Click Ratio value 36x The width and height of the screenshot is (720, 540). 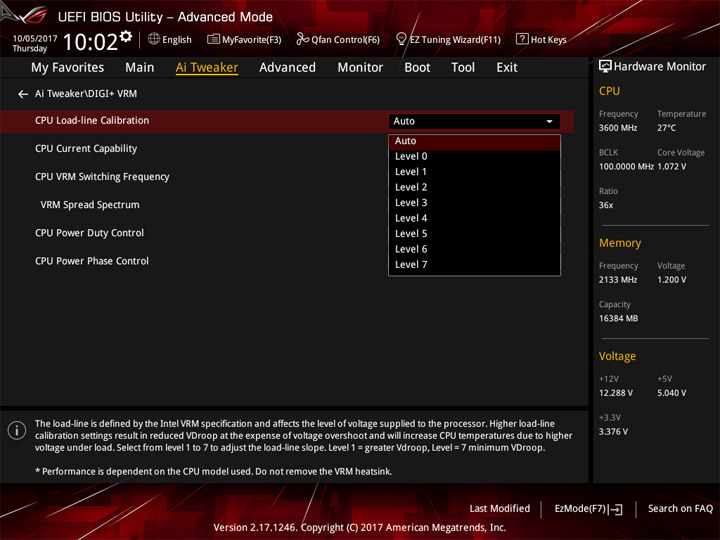tap(606, 205)
